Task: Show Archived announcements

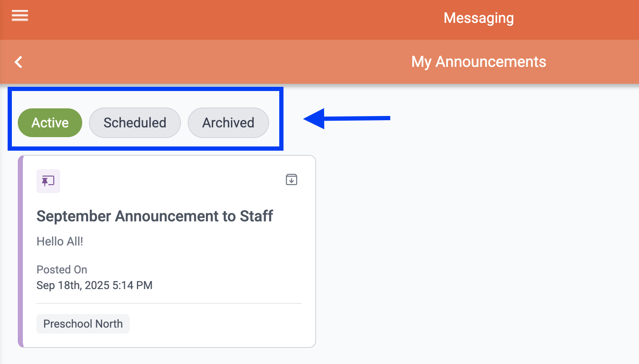Action: click(228, 123)
